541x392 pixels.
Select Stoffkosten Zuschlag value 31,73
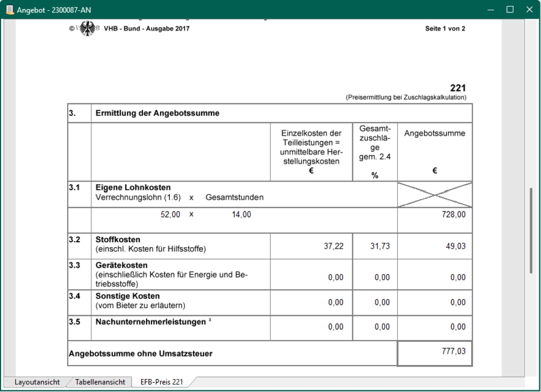pyautogui.click(x=380, y=246)
